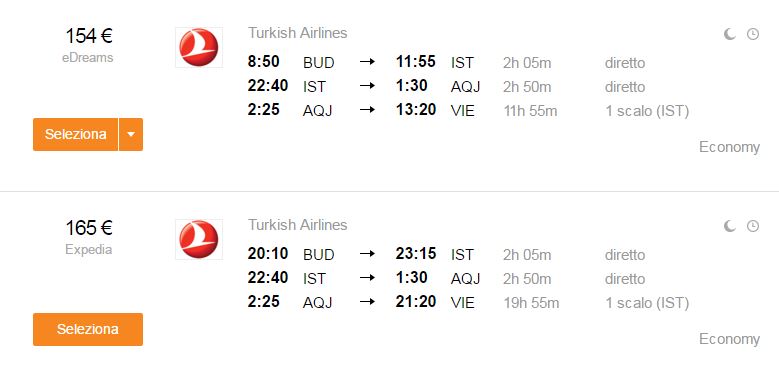Click the Turkish Airlines name in first result
Image resolution: width=779 pixels, height=382 pixels.
[x=298, y=33]
